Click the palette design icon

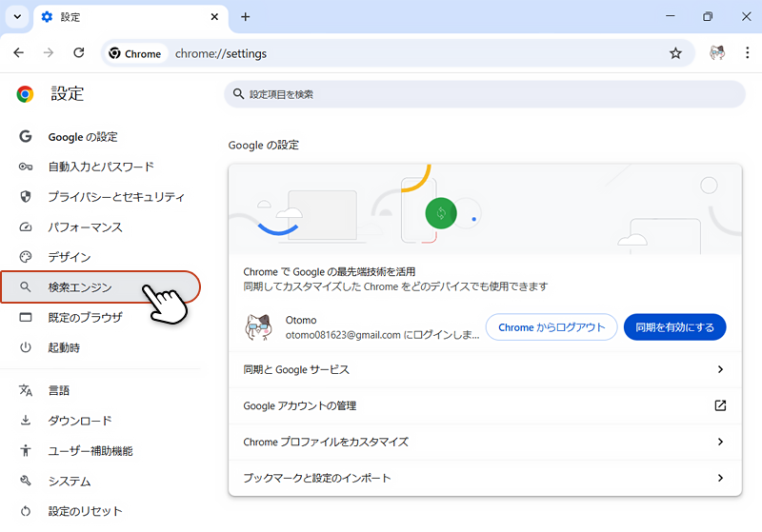tap(26, 257)
